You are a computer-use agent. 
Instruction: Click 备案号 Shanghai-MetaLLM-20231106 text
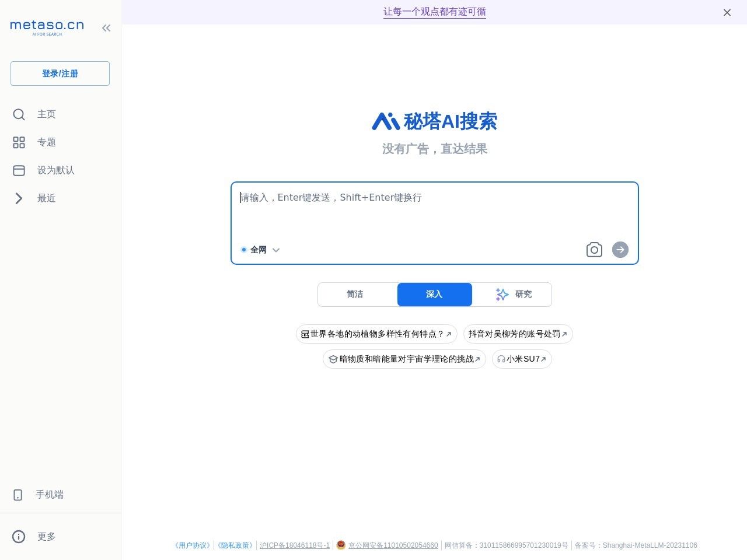(x=636, y=545)
